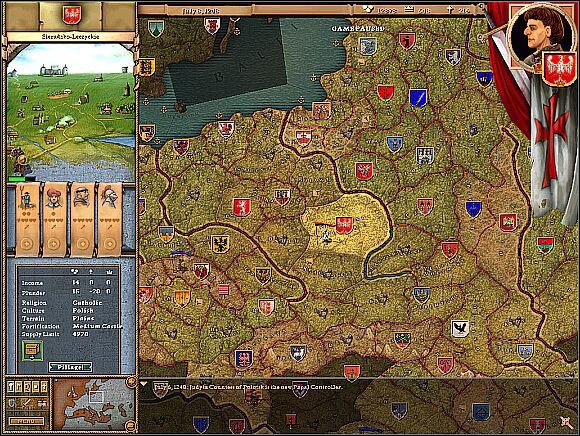Open the ruler portrait
580x436 pixels.
(539, 34)
